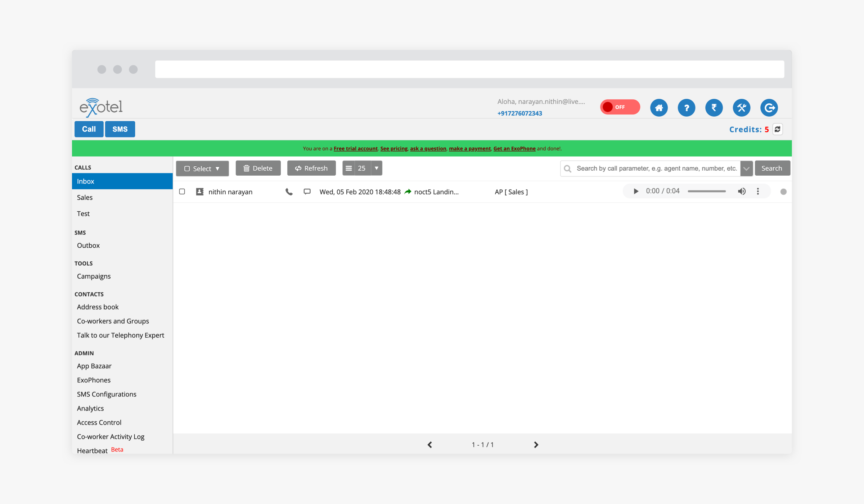
Task: Switch to the SMS tab
Action: pyautogui.click(x=120, y=129)
